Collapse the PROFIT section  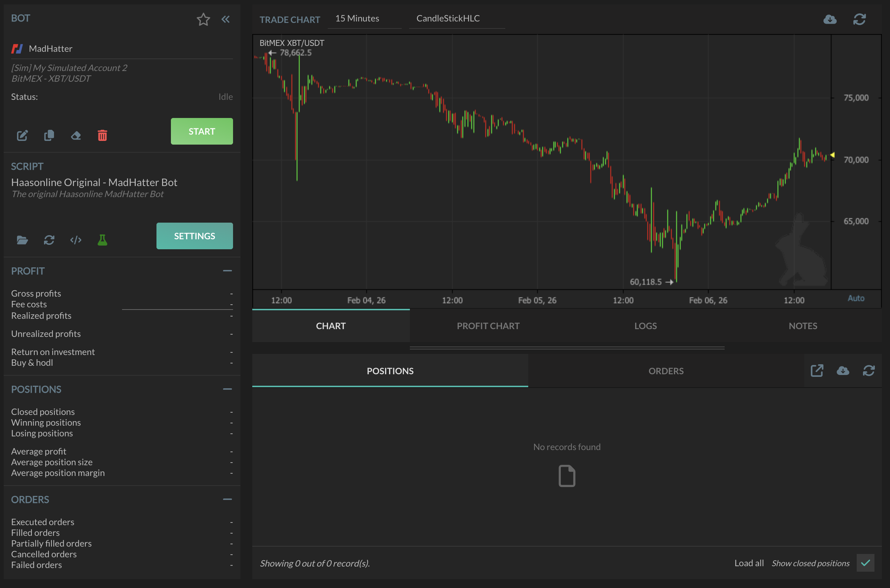[227, 271]
